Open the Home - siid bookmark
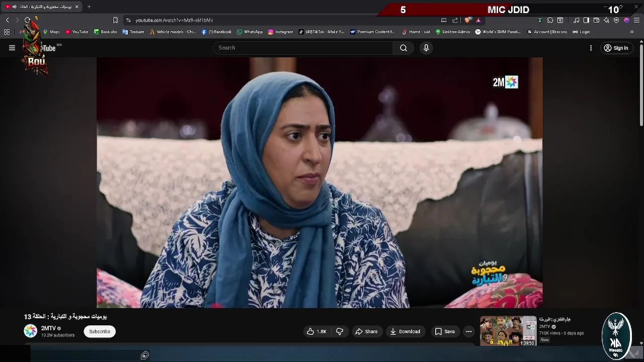 pos(416,32)
